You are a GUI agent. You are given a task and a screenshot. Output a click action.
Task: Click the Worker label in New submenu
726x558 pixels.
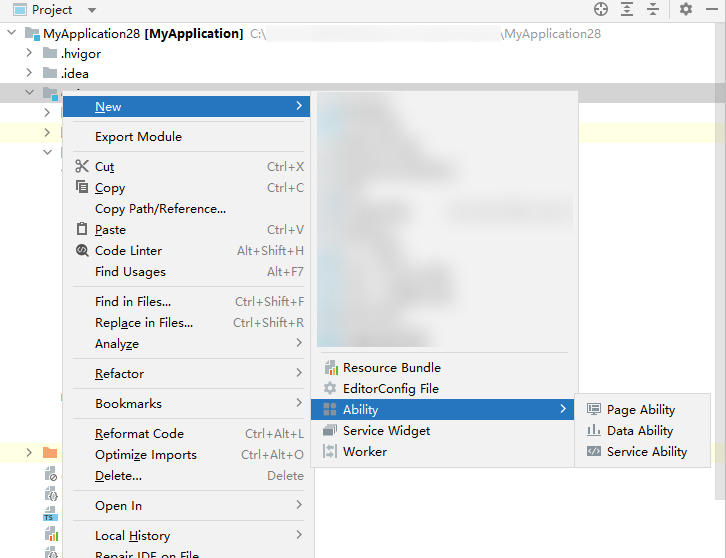tap(365, 452)
